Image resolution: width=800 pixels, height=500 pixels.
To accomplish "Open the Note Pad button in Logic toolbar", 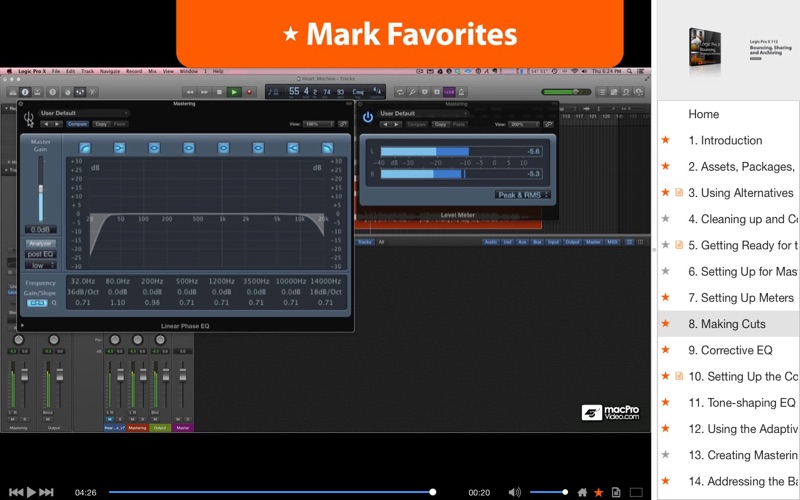I will [x=614, y=92].
